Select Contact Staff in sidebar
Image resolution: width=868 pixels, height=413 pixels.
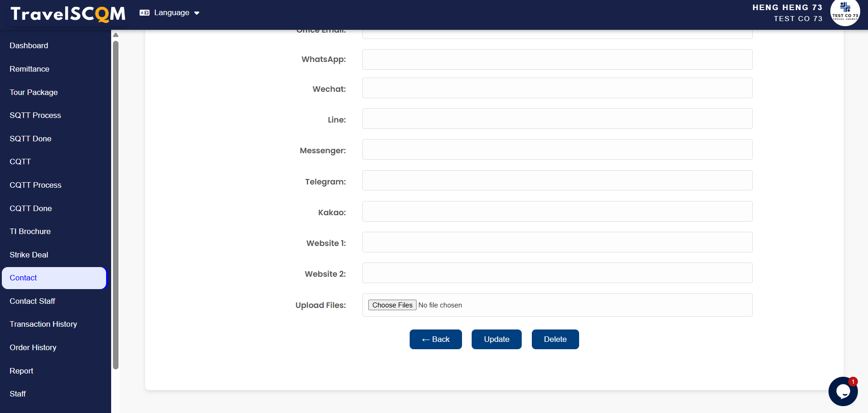(x=32, y=301)
